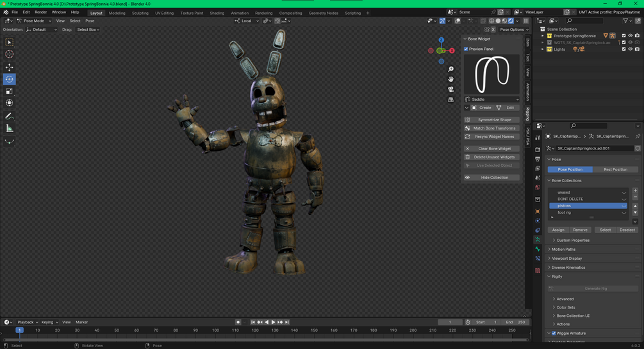
Task: Open the File menu
Action: click(x=15, y=12)
